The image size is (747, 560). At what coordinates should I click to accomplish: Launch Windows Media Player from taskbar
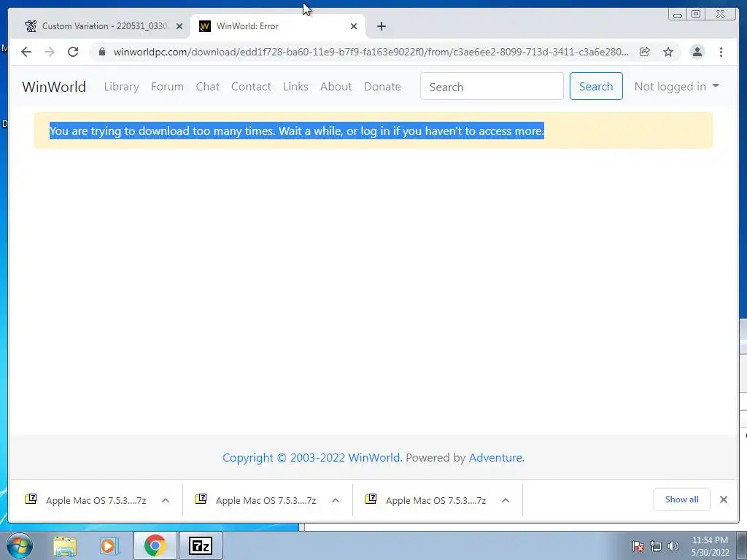109,545
